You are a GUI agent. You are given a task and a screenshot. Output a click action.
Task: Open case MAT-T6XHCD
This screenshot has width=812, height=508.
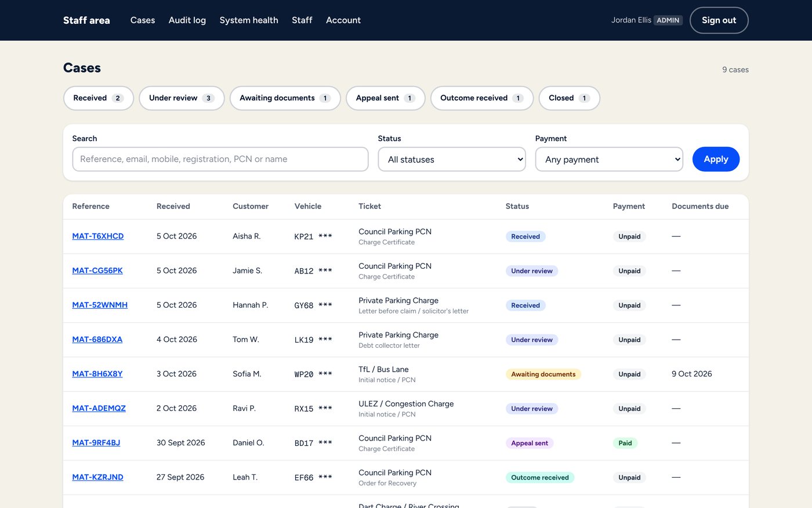click(98, 236)
